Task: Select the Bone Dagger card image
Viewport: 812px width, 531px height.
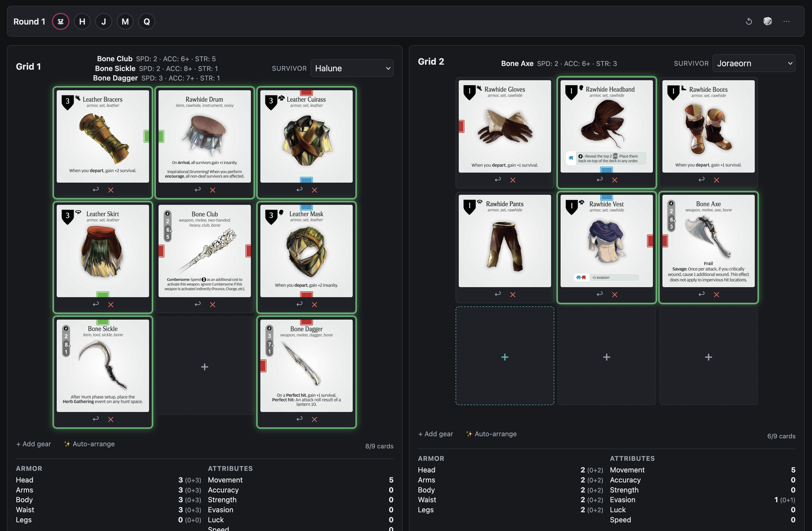Action: (x=307, y=366)
